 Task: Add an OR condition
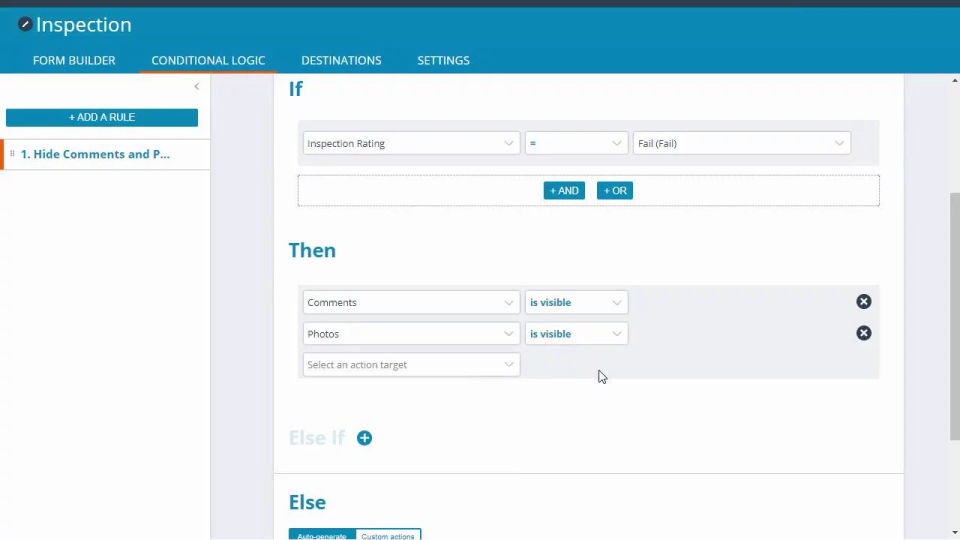point(615,190)
